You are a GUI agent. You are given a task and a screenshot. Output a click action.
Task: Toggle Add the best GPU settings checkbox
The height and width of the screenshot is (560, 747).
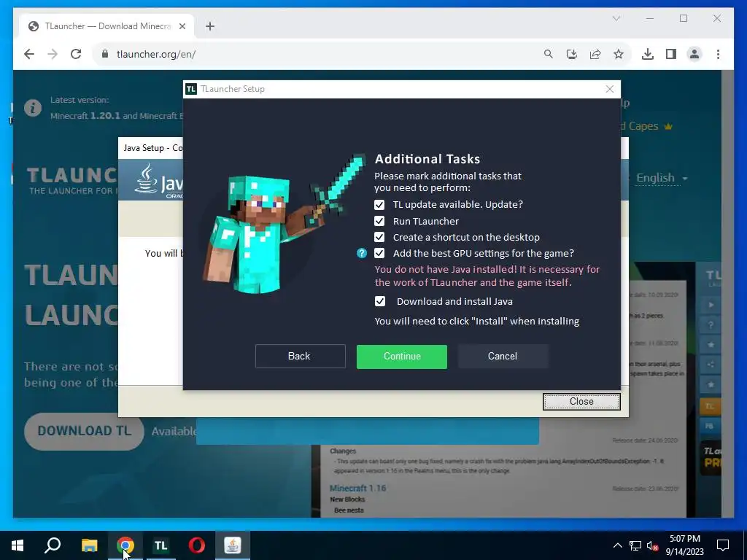(379, 253)
